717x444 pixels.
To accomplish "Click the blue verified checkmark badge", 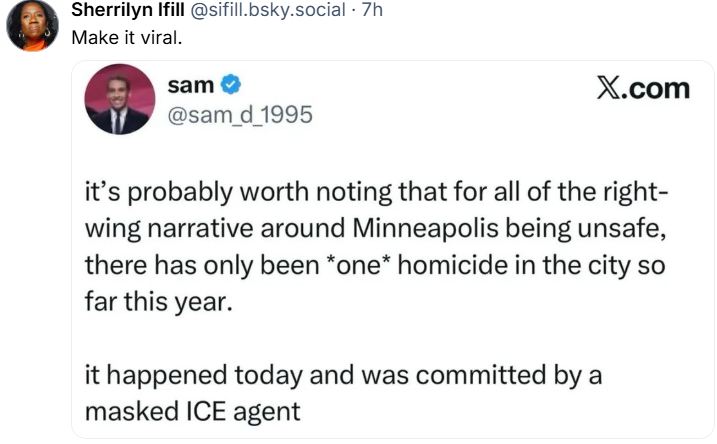I will pyautogui.click(x=229, y=87).
